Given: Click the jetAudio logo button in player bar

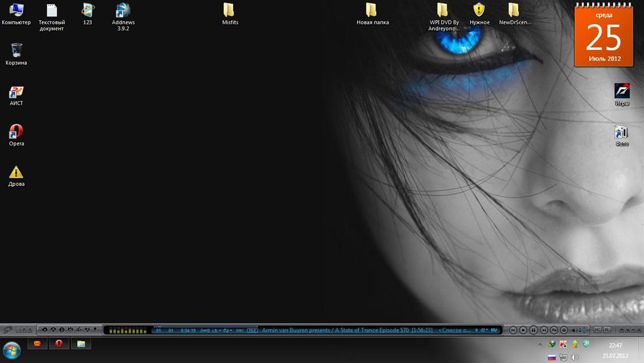Looking at the screenshot, I should click(x=7, y=330).
